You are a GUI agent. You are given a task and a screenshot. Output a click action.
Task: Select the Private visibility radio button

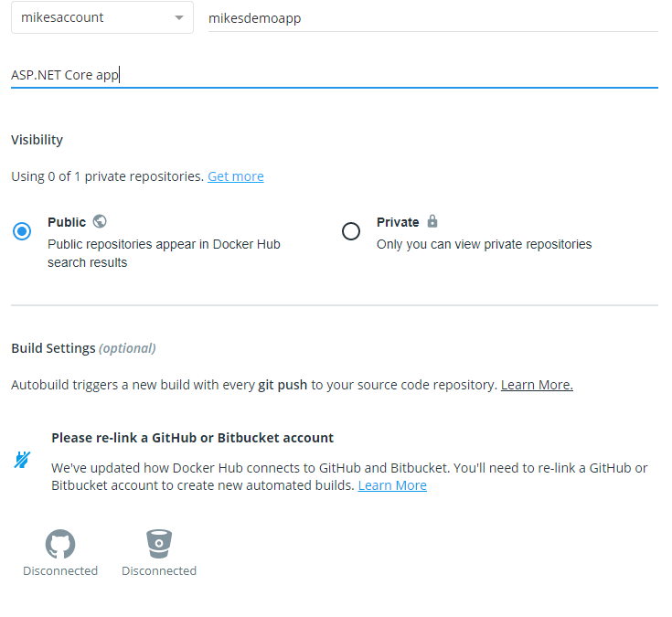click(351, 231)
